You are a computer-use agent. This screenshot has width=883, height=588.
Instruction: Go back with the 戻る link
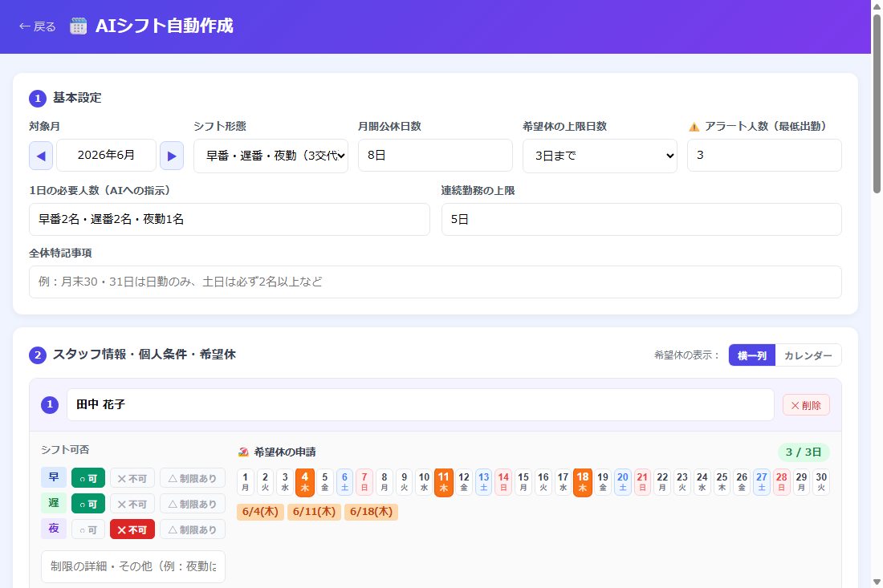[37, 26]
